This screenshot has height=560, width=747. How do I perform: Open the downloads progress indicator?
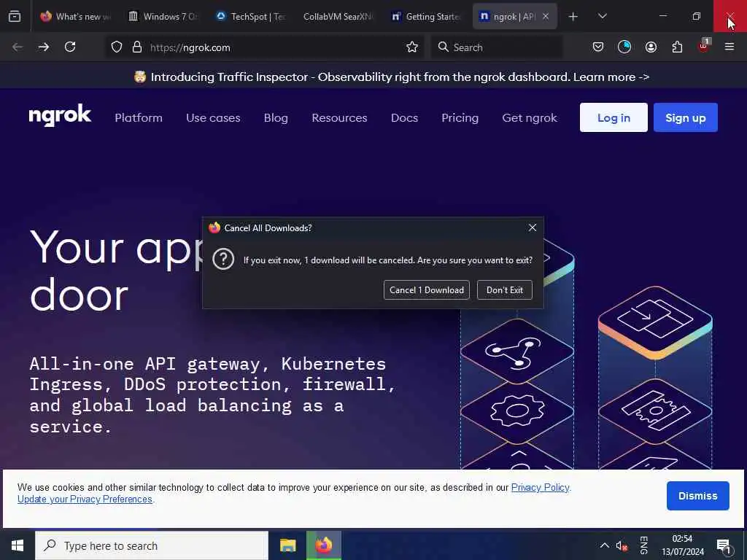tap(624, 47)
